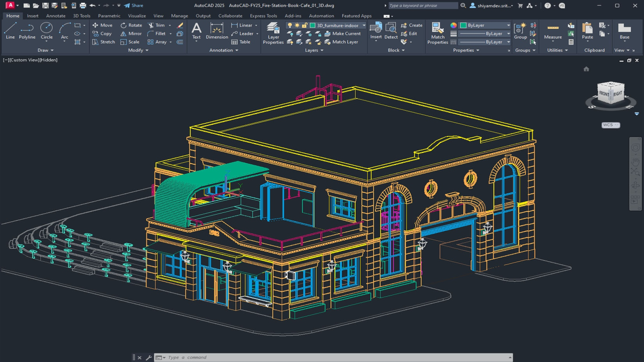Select the Measure utility
The width and height of the screenshot is (644, 362).
553,31
